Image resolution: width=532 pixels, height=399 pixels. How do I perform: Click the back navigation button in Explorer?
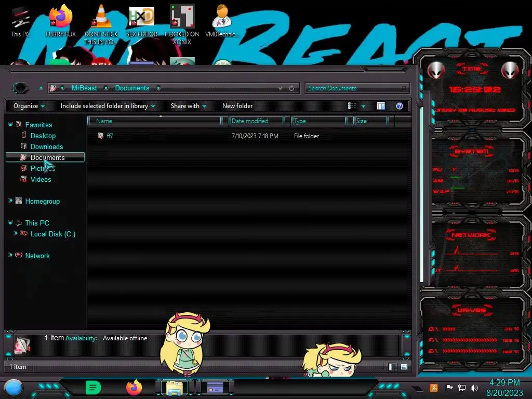[21, 88]
